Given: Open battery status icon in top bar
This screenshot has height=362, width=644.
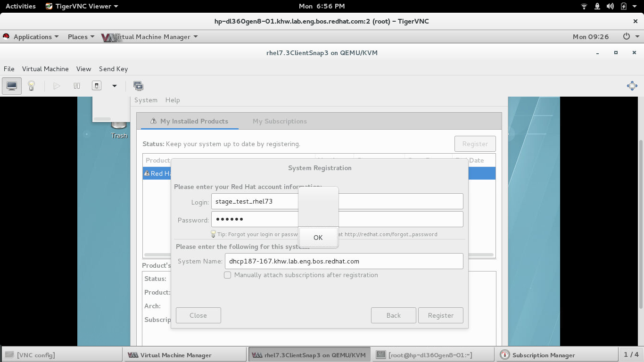Looking at the screenshot, I should [x=624, y=6].
